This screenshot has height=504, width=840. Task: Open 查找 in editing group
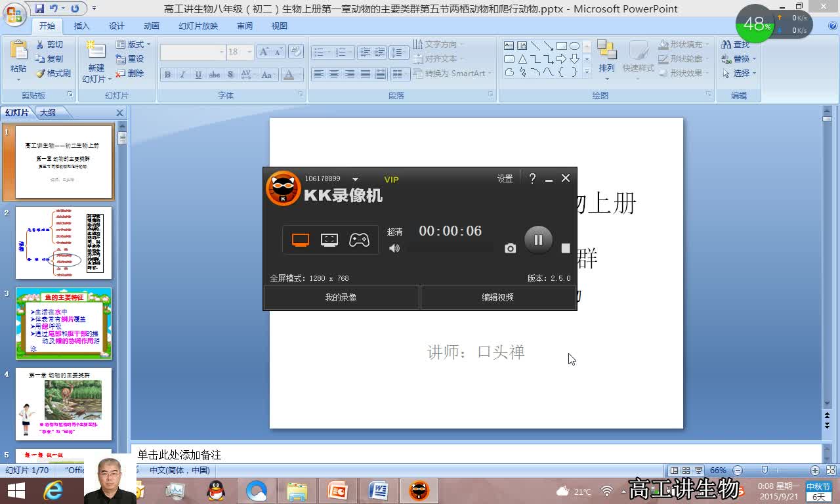pos(736,45)
